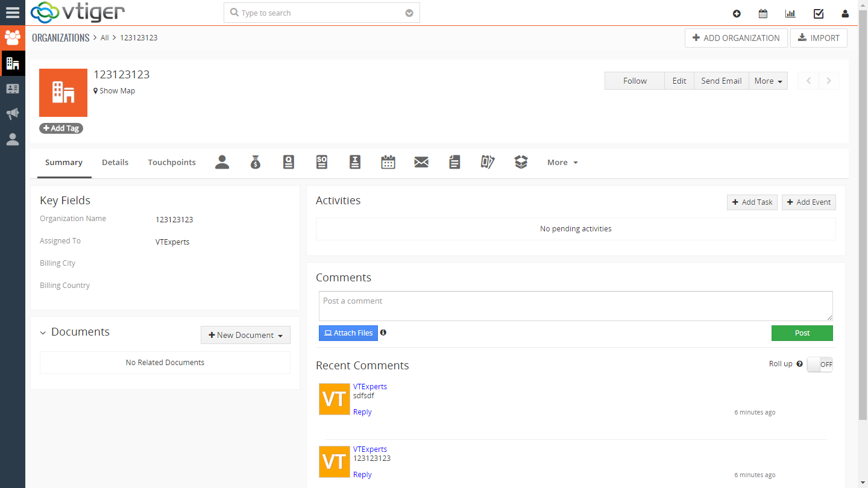868x488 pixels.
Task: Open the Calendar icon in top bar
Action: [763, 13]
